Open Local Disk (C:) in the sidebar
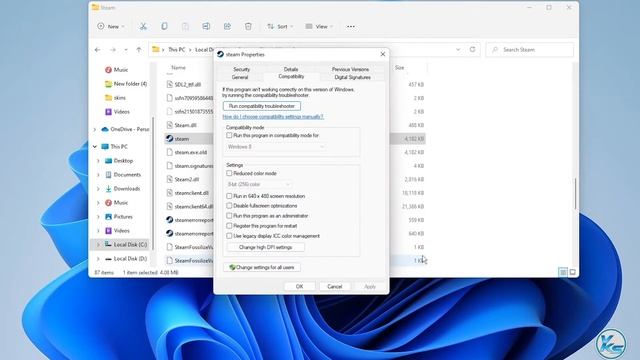 tap(126, 244)
